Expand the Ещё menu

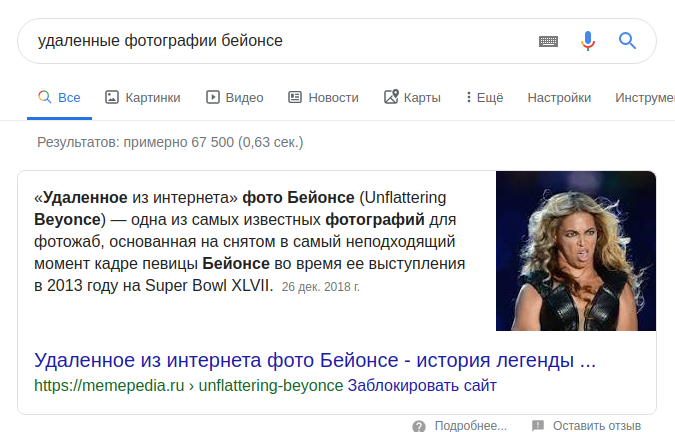tap(484, 97)
